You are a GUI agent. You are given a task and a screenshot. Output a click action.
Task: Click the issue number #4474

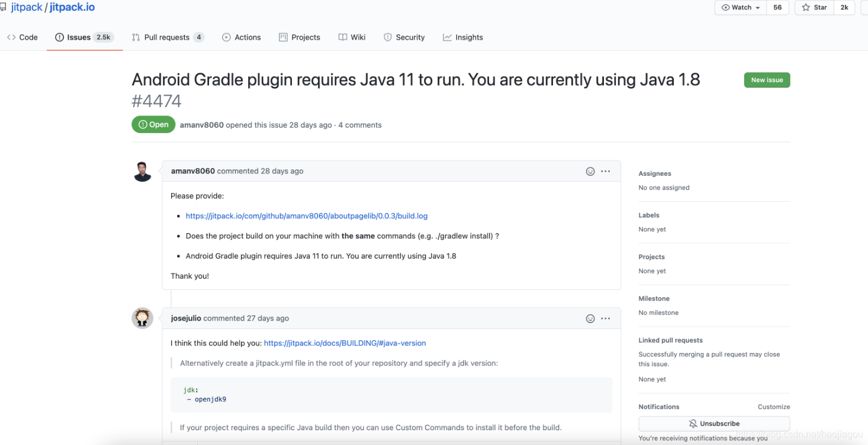click(x=156, y=101)
